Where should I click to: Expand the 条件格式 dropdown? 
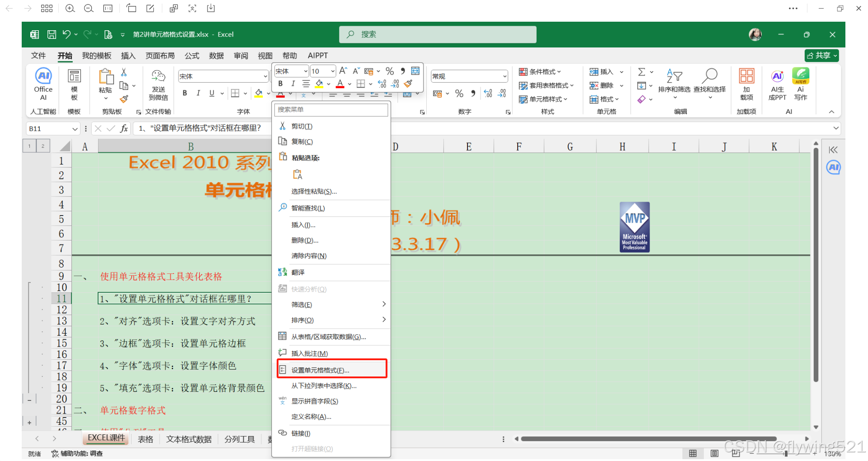click(x=559, y=71)
